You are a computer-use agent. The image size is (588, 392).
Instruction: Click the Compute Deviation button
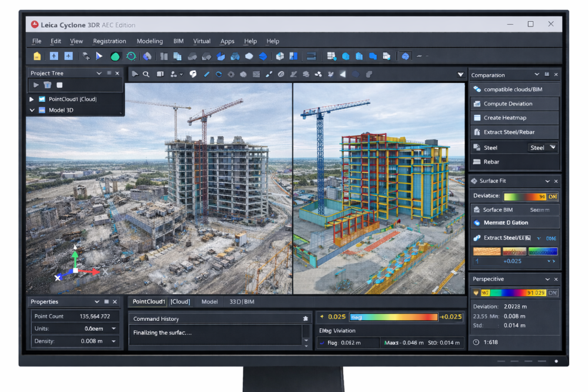(514, 104)
